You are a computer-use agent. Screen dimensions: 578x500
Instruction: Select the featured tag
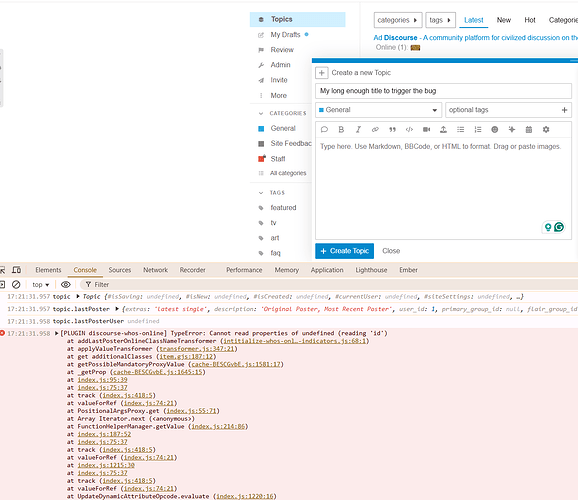(283, 208)
